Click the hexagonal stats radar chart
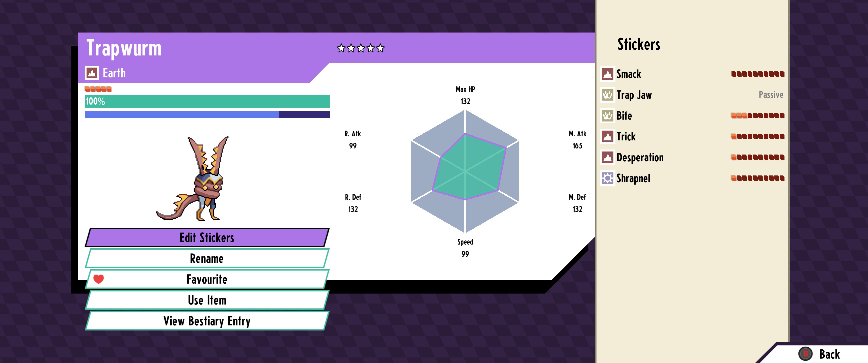Screen dimensions: 868x363 (465, 171)
